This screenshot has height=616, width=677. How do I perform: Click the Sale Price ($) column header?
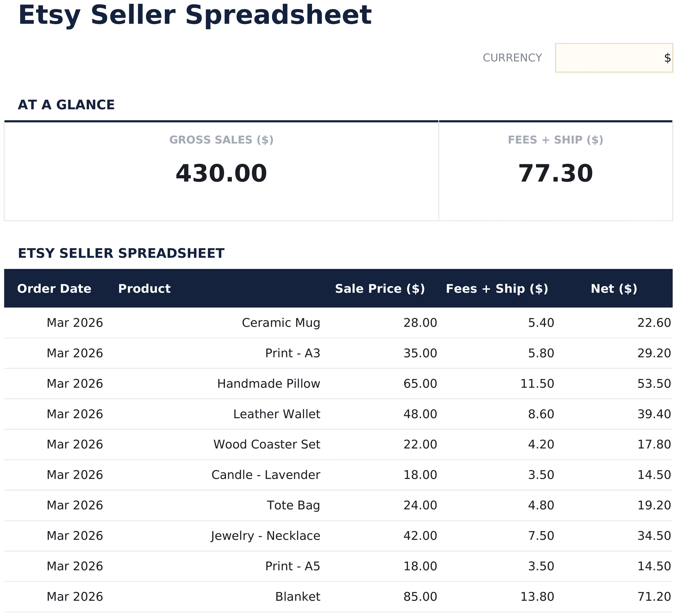coord(380,289)
